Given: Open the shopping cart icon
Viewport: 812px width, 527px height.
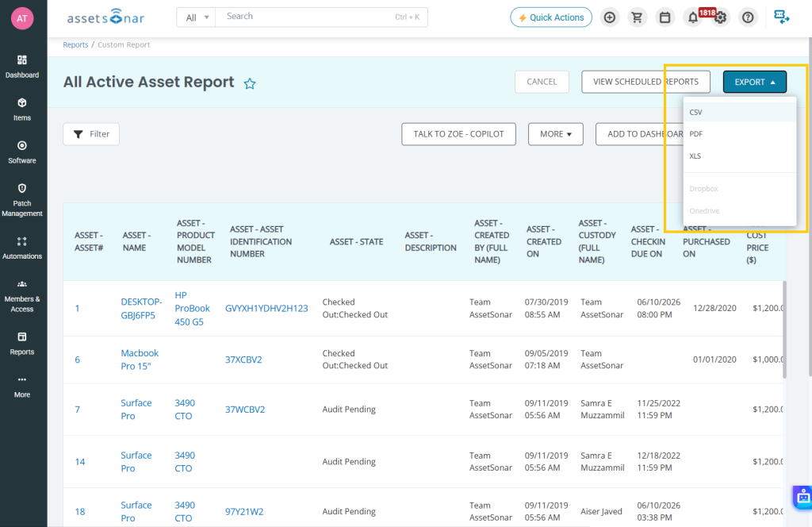Looking at the screenshot, I should pos(637,17).
